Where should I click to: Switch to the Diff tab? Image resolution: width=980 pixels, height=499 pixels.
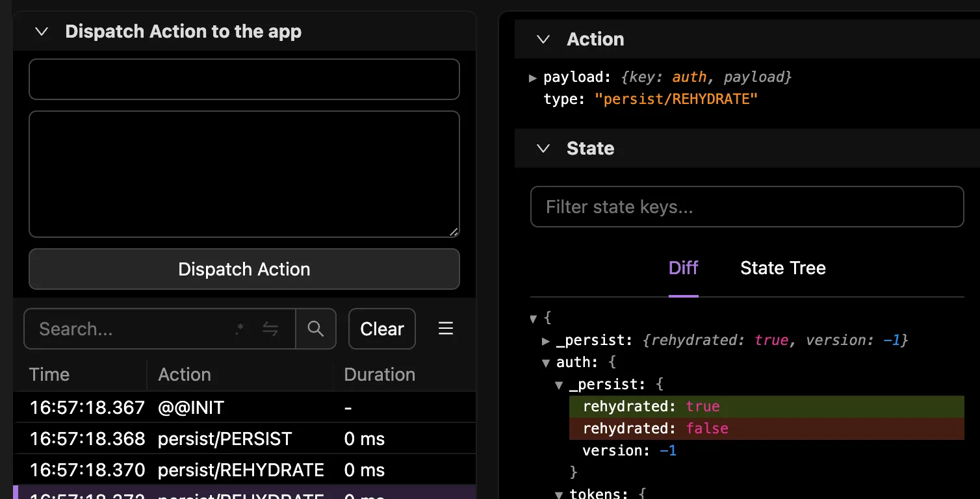click(684, 268)
